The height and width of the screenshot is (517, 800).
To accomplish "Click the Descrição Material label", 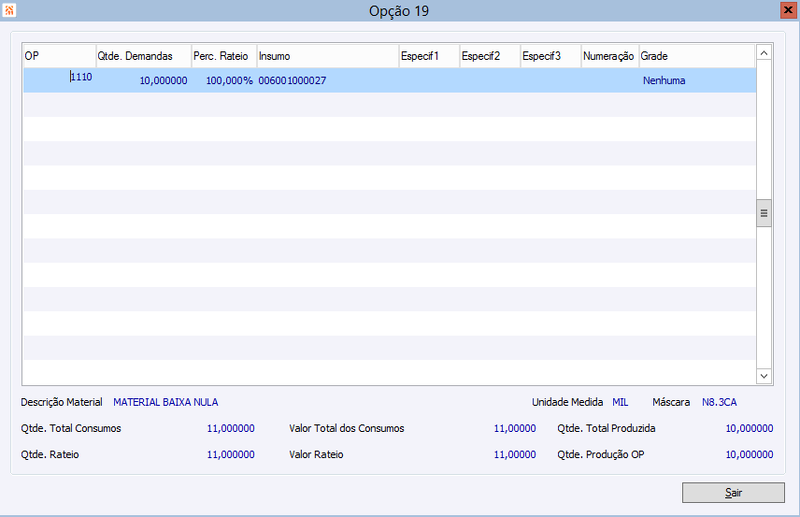I will [62, 402].
